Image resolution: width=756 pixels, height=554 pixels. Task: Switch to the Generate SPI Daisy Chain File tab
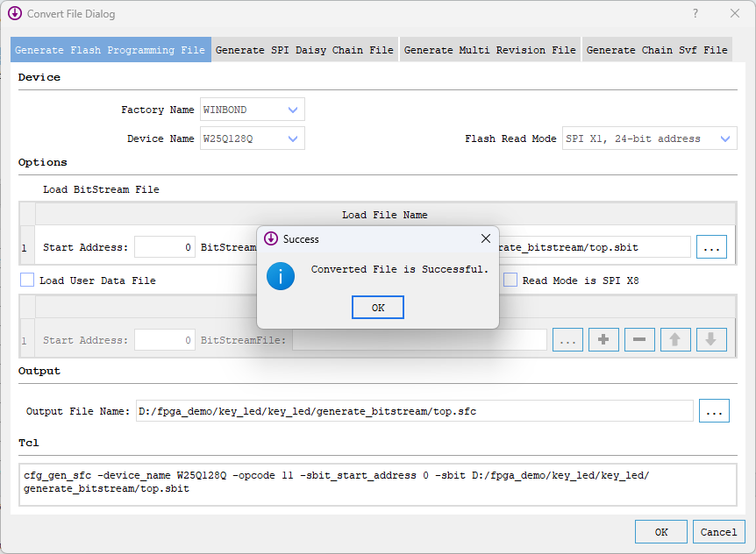tap(305, 50)
